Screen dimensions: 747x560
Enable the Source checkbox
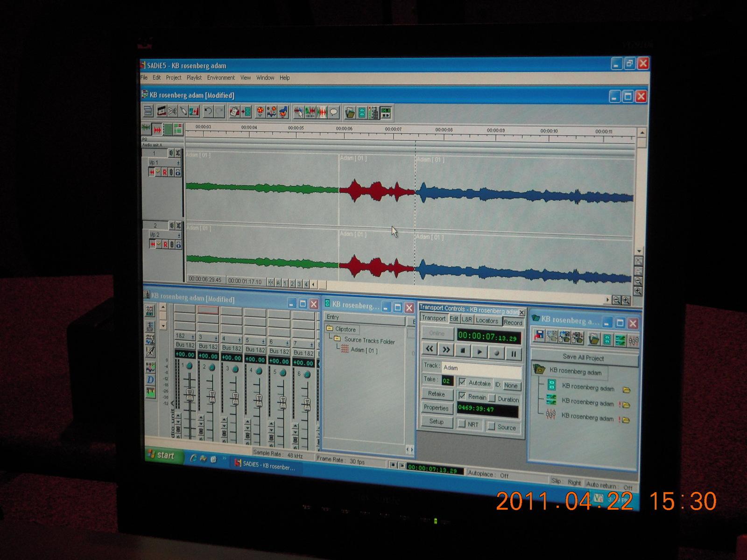click(x=491, y=426)
